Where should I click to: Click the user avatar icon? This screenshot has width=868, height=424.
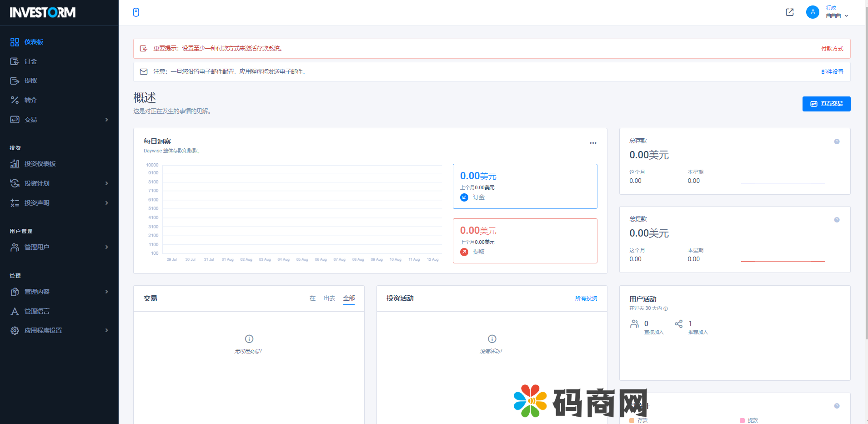tap(812, 12)
